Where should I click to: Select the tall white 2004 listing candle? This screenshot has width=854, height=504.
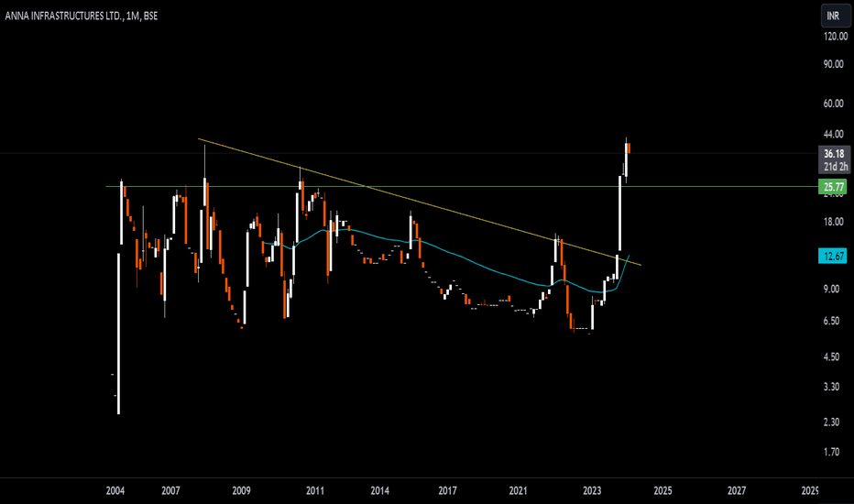(118, 334)
